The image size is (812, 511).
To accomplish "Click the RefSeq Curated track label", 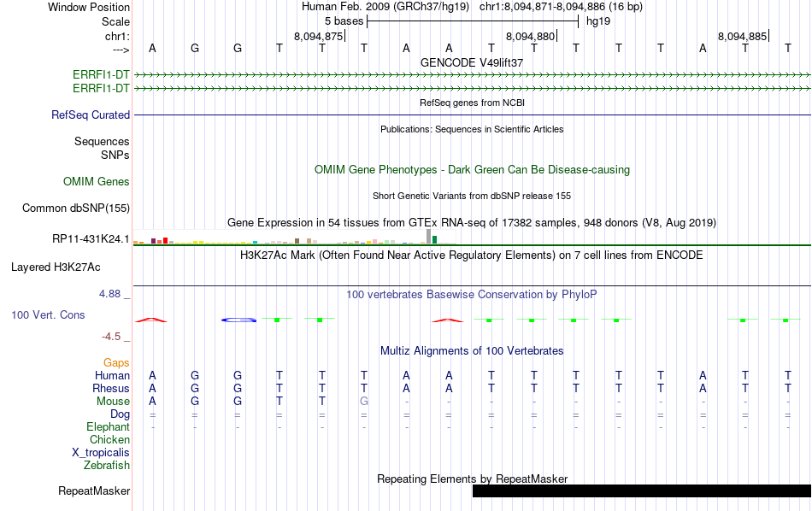I will pos(91,115).
